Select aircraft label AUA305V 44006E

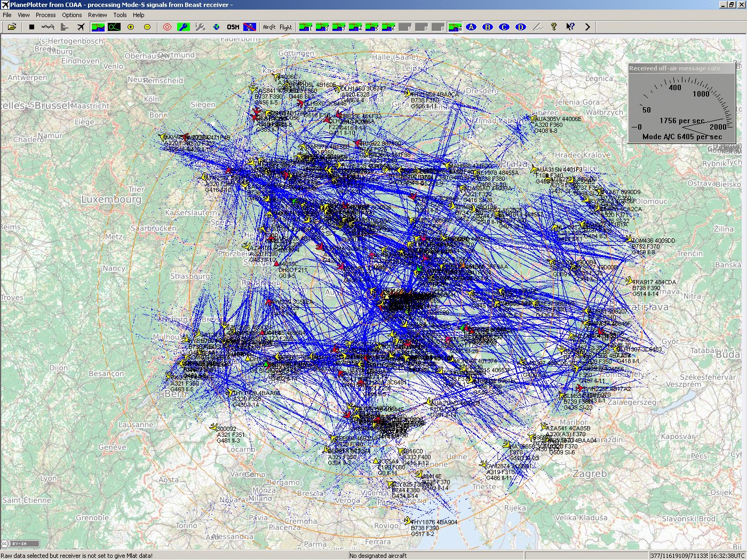[x=558, y=119]
